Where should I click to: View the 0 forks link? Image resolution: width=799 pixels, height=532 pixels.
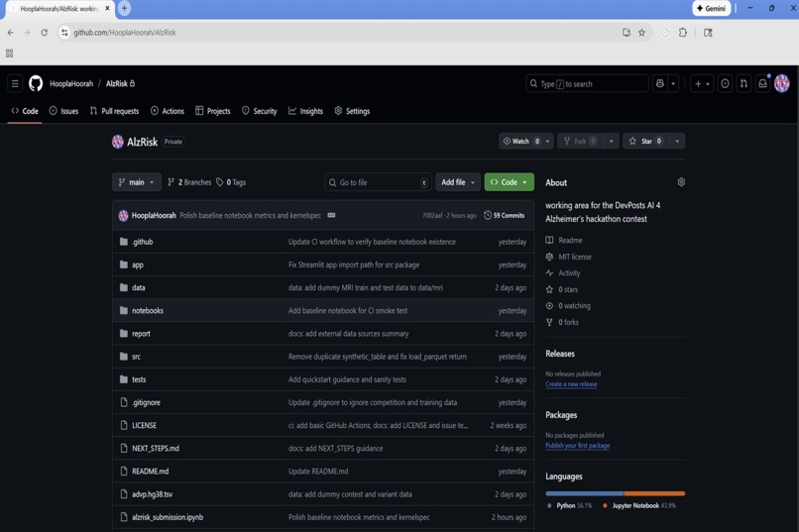pyautogui.click(x=562, y=322)
